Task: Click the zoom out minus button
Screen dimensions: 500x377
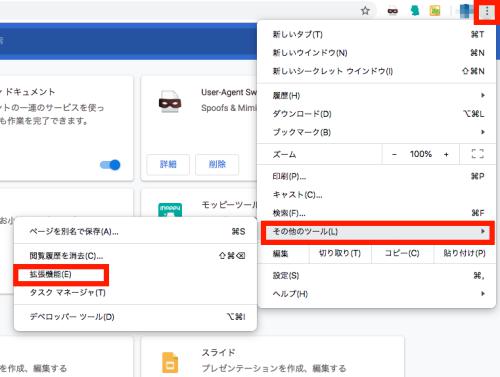Action: [x=394, y=154]
